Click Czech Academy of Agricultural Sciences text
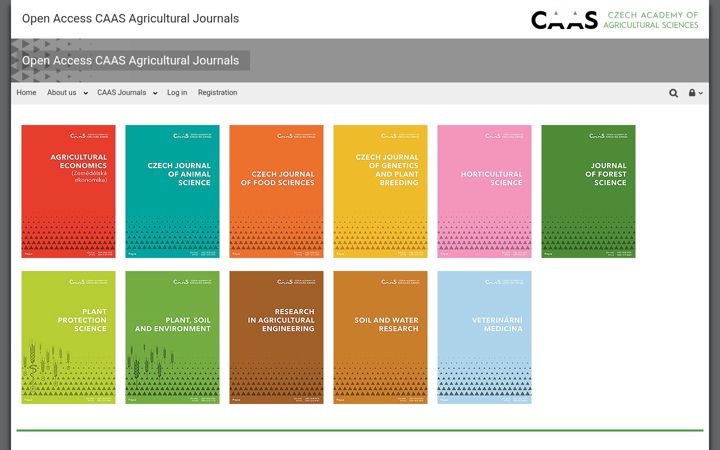 651,20
